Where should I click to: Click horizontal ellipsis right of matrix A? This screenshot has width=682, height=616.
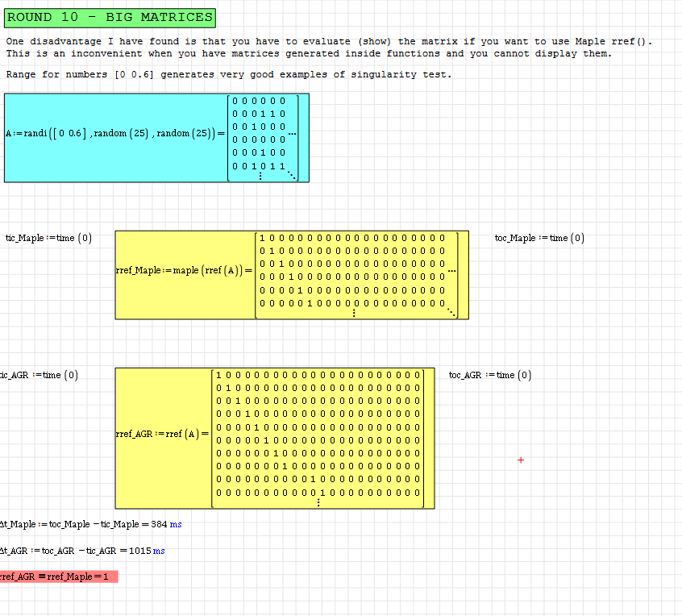[292, 133]
